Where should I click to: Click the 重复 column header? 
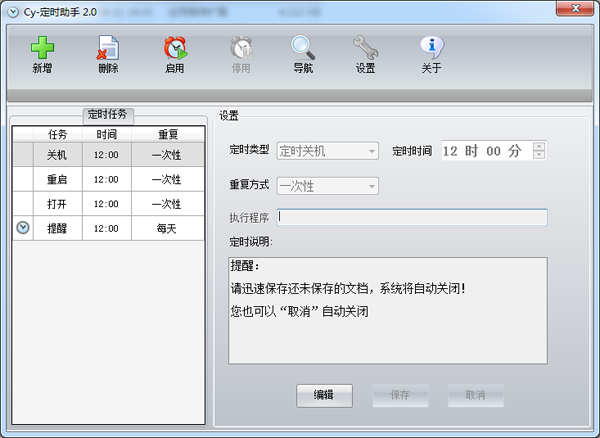pos(168,134)
